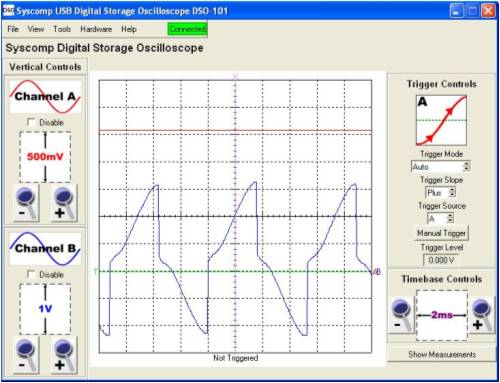The image size is (500, 383).
Task: Tick the Channel A Disable checkbox
Action: [31, 122]
